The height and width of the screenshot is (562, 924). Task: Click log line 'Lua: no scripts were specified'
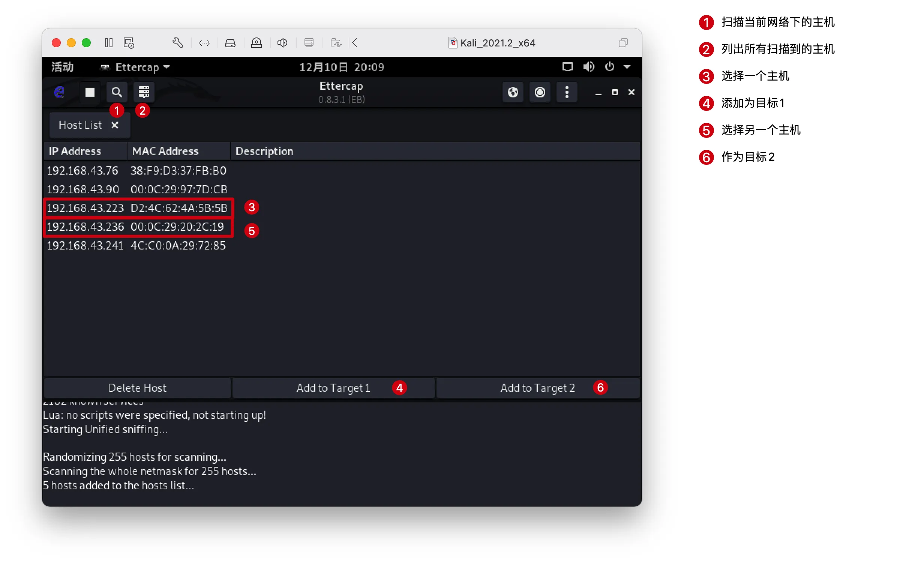(x=154, y=416)
